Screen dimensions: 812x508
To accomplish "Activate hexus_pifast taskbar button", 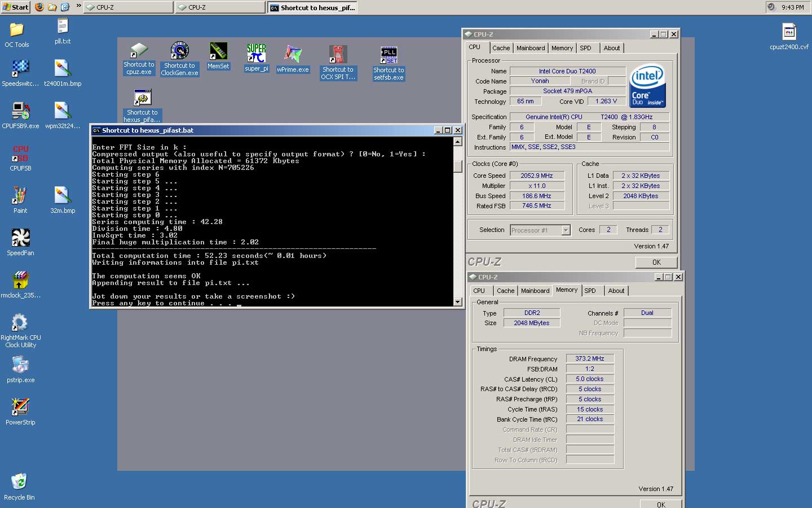I will coord(312,7).
